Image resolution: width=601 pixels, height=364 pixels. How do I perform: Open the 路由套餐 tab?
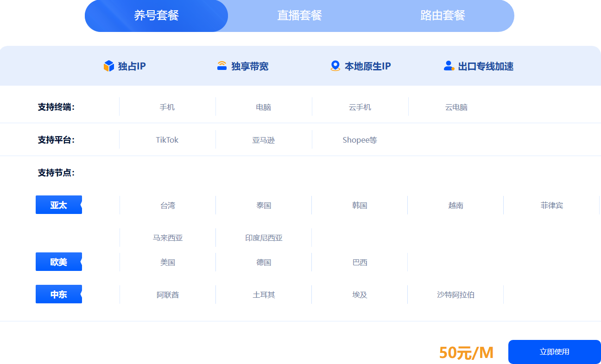[x=443, y=16]
